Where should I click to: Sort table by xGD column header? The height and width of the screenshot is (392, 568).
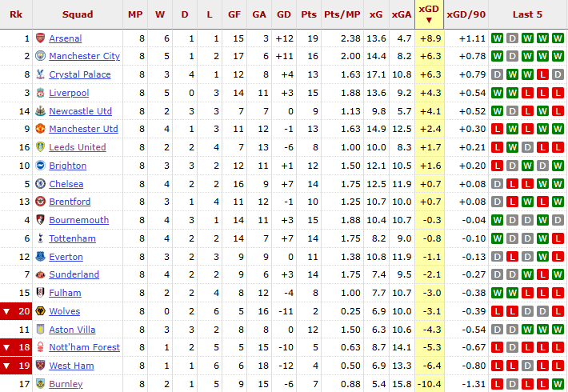[x=427, y=14]
